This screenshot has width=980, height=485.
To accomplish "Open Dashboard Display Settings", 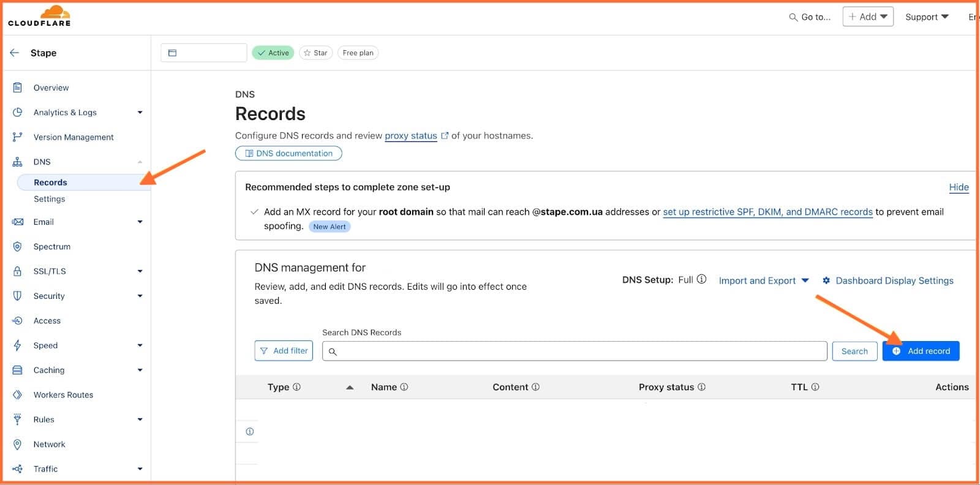I will coord(894,280).
